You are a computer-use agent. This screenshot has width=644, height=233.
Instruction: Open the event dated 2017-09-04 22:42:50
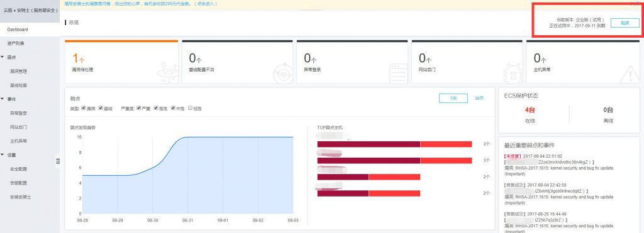pos(558,194)
